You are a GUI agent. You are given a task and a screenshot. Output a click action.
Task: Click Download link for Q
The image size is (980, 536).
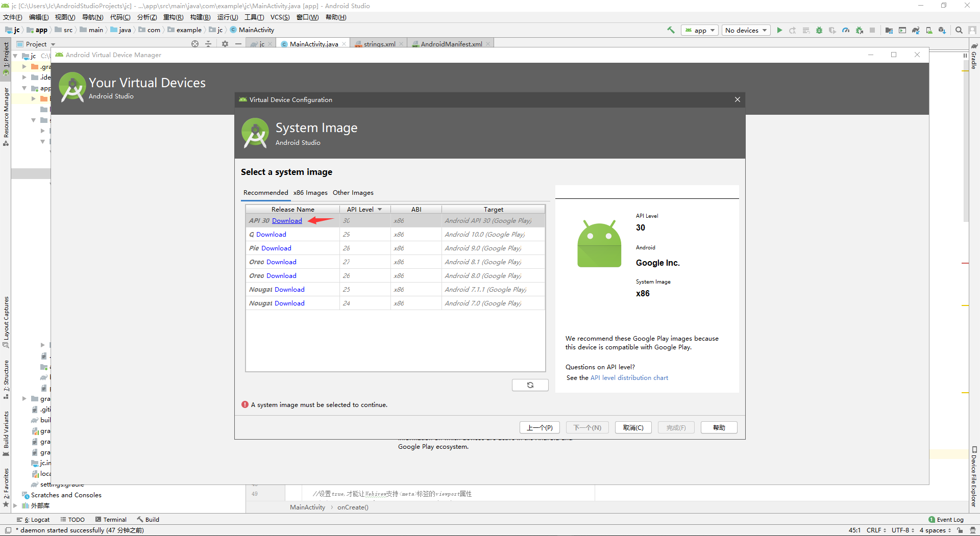271,235
